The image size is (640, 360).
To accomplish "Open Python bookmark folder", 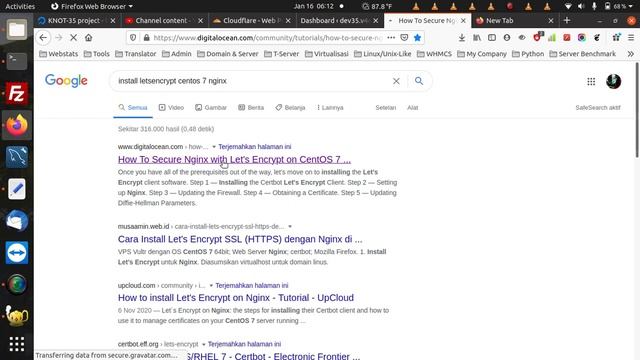I will click(528, 54).
